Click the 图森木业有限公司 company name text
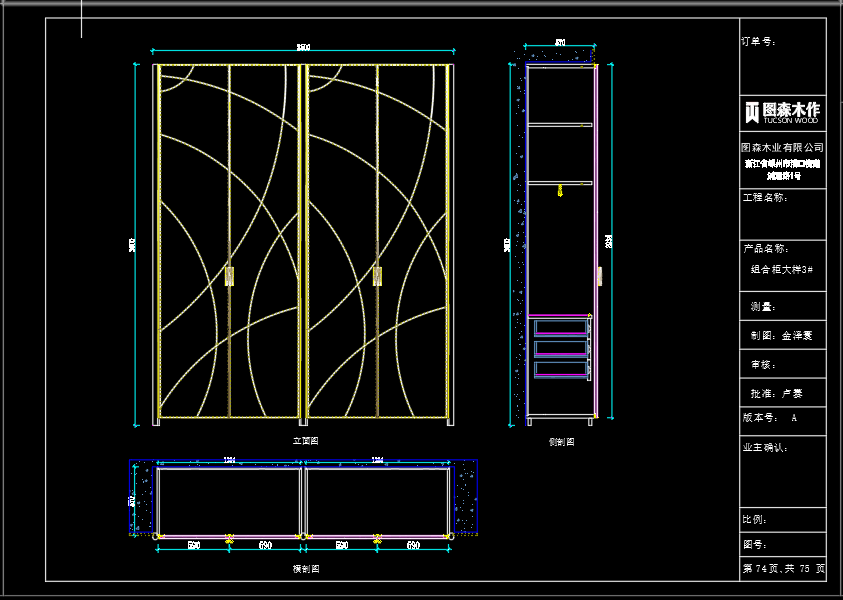This screenshot has height=600, width=843. click(782, 147)
